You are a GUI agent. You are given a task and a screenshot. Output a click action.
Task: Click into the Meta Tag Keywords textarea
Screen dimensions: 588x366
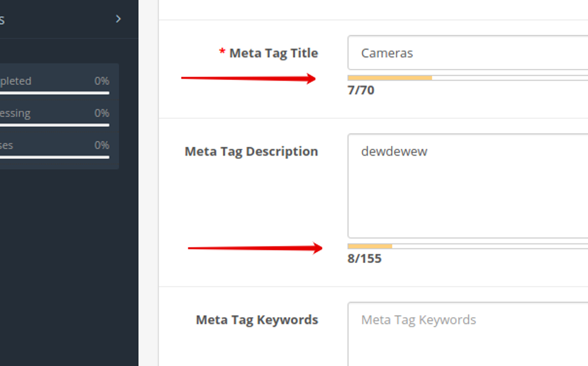coord(467,334)
